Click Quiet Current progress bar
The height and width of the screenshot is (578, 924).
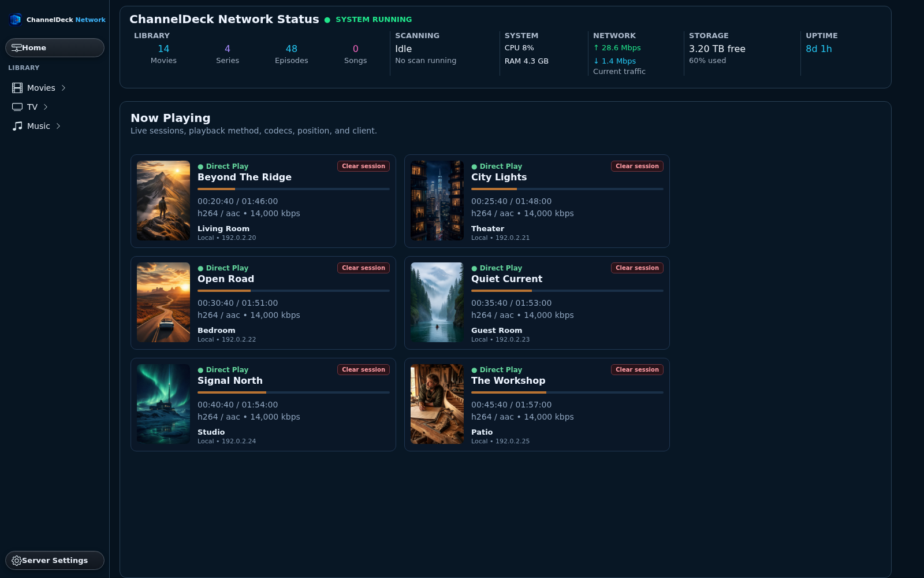(567, 291)
